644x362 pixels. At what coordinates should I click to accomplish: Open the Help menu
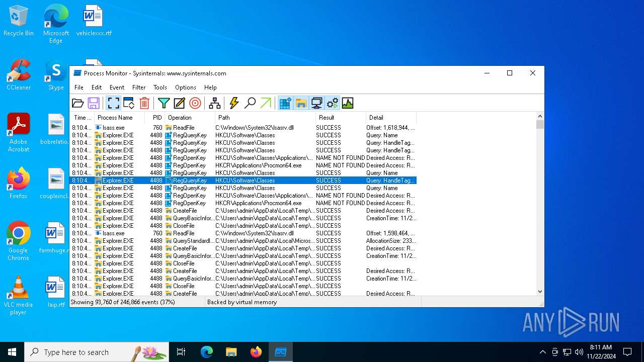pos(210,87)
